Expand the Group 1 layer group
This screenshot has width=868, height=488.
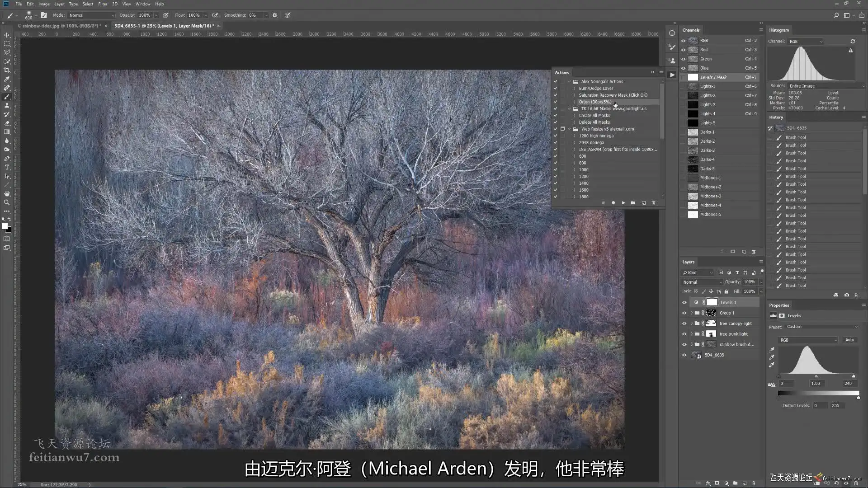tap(691, 313)
